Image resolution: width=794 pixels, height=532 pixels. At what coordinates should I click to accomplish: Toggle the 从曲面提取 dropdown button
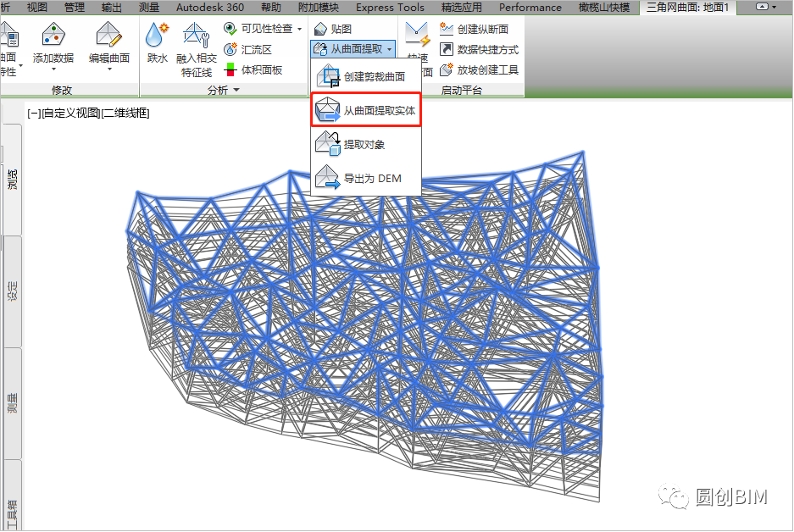[353, 49]
